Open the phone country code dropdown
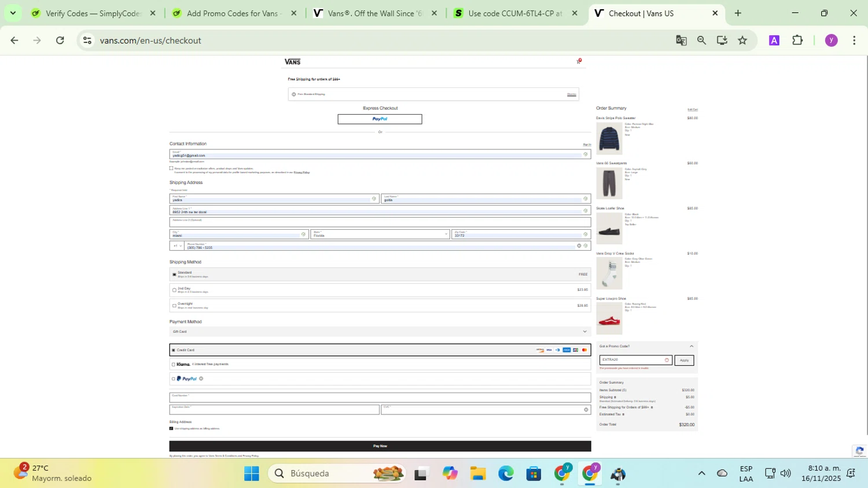868x488 pixels. [x=177, y=246]
